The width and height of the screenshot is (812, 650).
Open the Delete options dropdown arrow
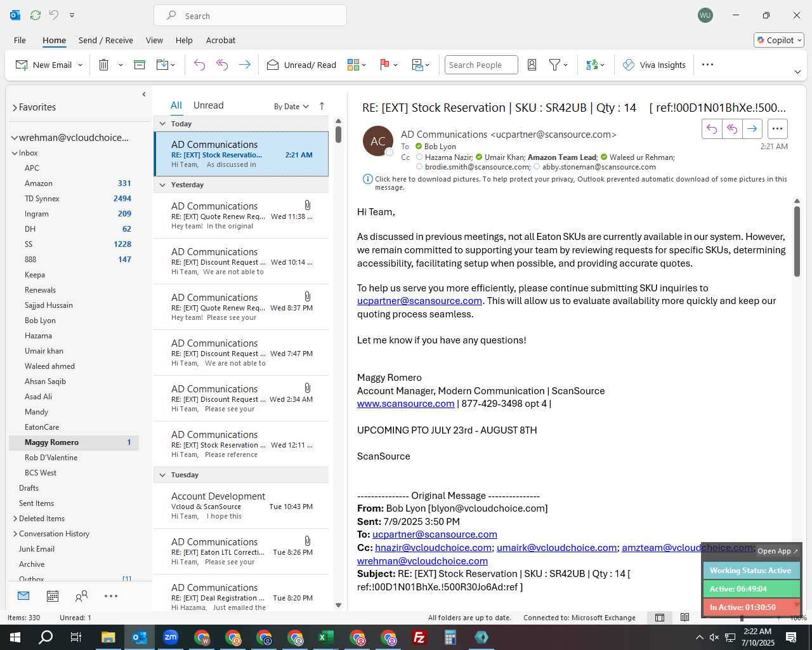coord(121,65)
